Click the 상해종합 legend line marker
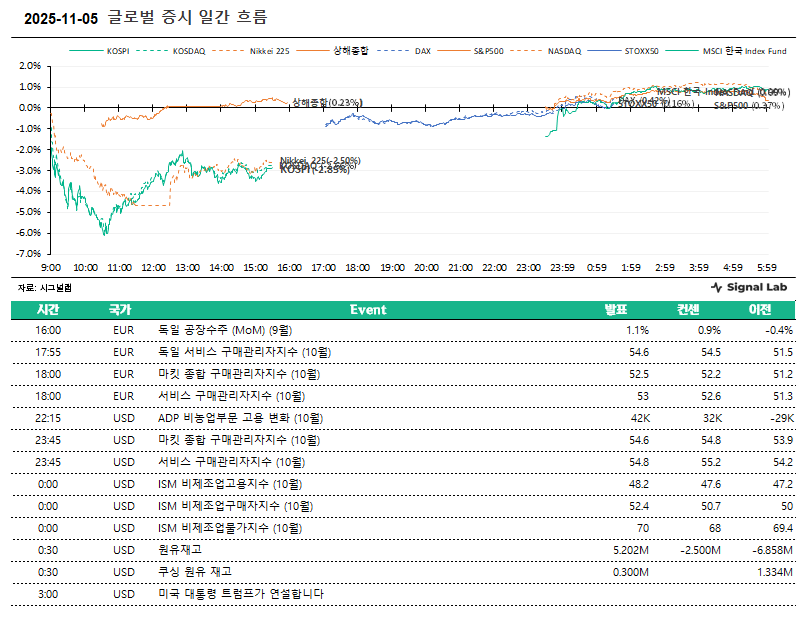807x621 pixels. [x=314, y=49]
